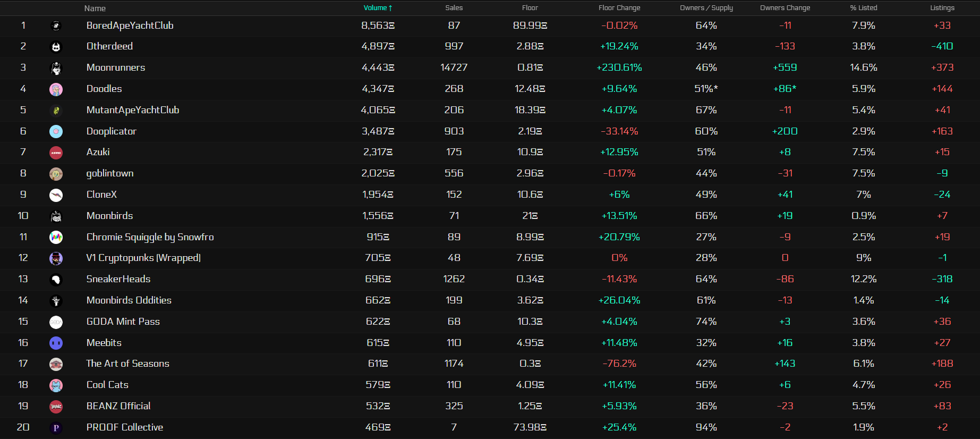Image resolution: width=980 pixels, height=439 pixels.
Task: Sort by Owners Change column header
Action: 785,8
